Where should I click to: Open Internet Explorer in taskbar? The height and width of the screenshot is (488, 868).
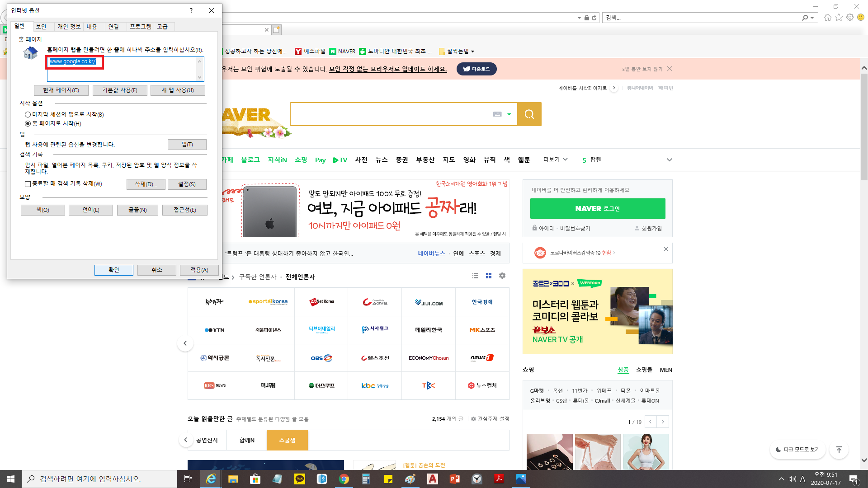tap(211, 479)
